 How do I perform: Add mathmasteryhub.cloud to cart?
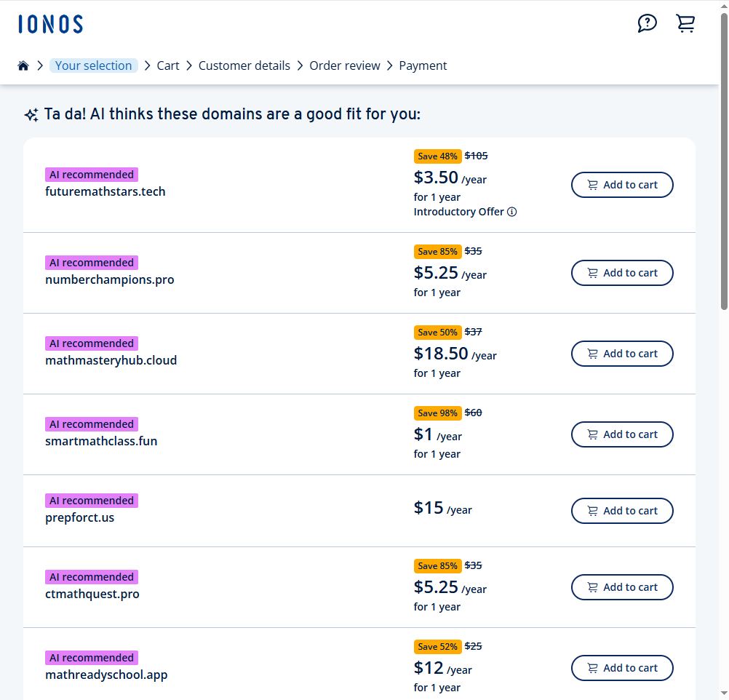pos(622,354)
